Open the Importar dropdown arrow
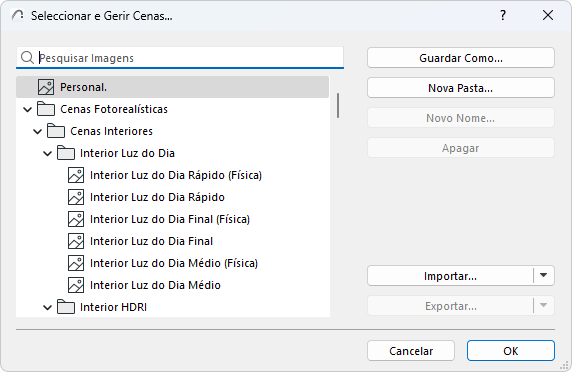Image resolution: width=572 pixels, height=372 pixels. click(544, 275)
